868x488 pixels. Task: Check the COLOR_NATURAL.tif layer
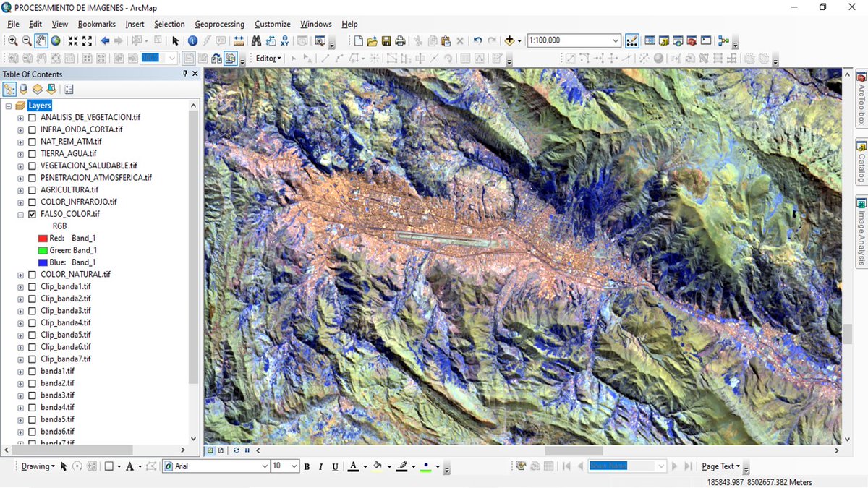32,275
